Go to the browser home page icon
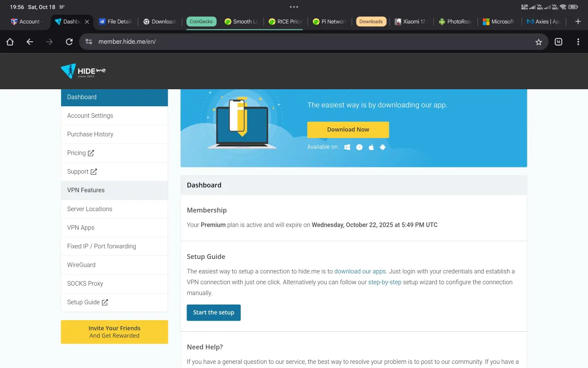 coord(10,42)
